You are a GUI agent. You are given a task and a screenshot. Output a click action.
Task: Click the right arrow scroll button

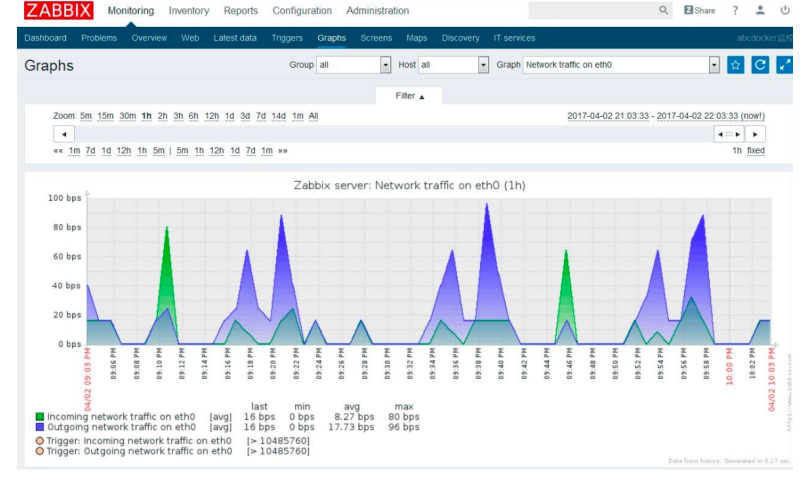(755, 134)
